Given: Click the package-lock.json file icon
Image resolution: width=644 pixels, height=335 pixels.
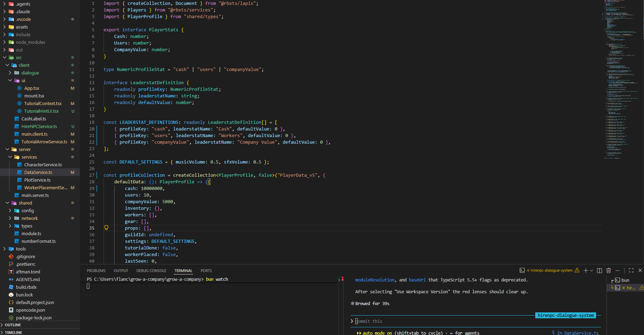Looking at the screenshot, I should coord(11,318).
